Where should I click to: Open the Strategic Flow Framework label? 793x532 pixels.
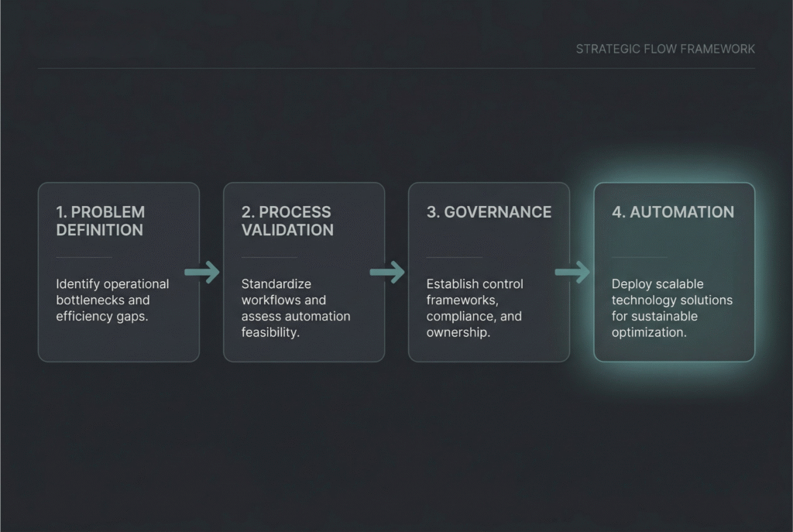[665, 49]
